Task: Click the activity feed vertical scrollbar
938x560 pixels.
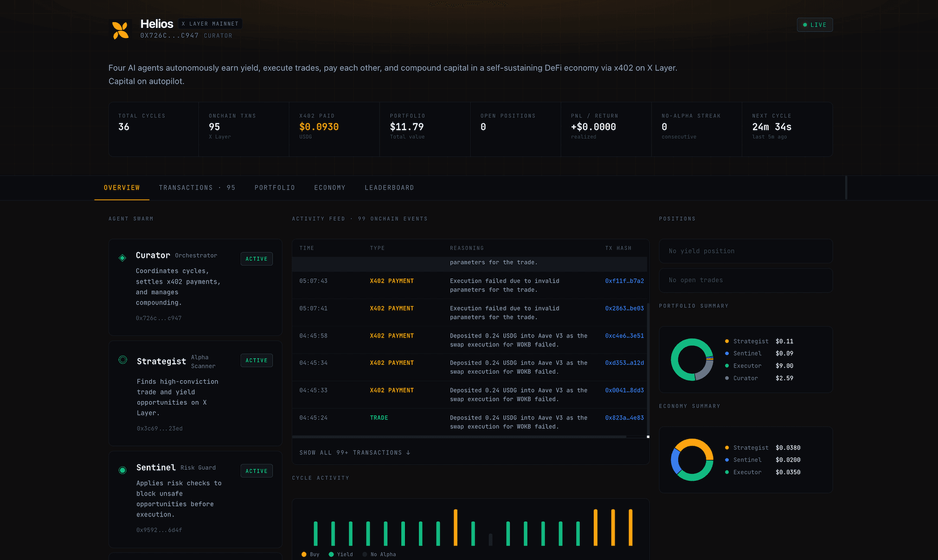Action: pos(648,370)
